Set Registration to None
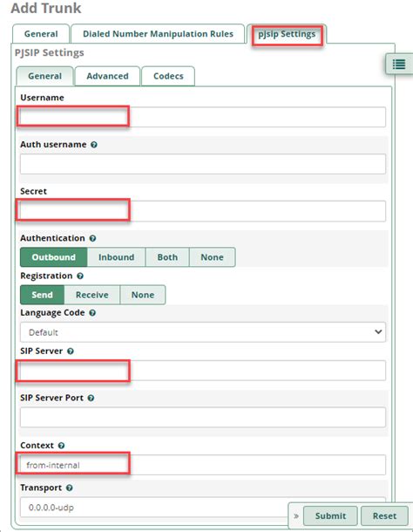 [x=142, y=295]
